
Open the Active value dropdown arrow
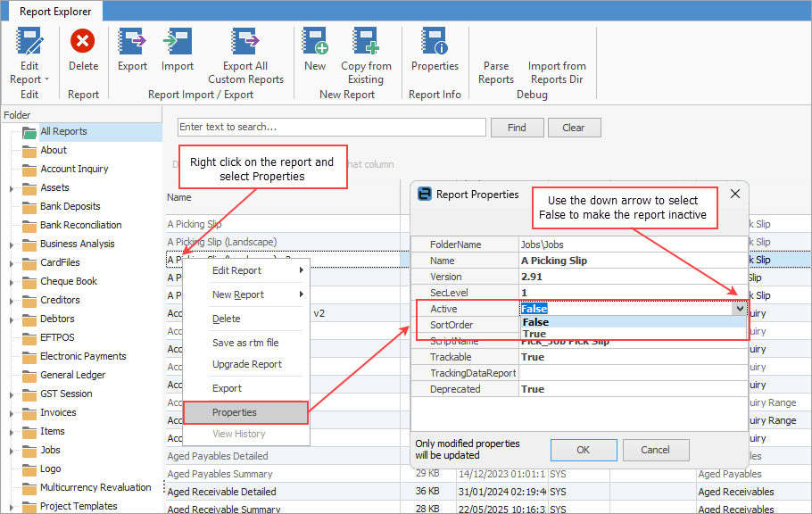pos(740,309)
